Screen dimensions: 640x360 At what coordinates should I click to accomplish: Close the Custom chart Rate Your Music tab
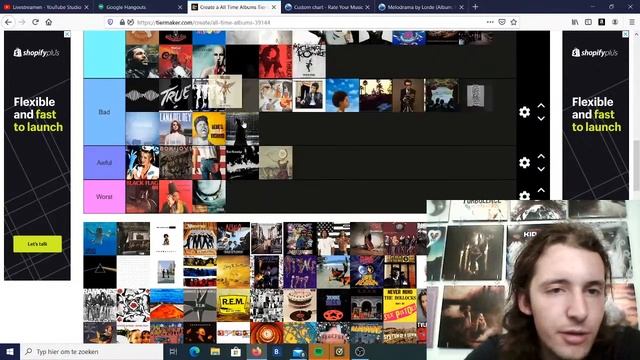pos(367,7)
